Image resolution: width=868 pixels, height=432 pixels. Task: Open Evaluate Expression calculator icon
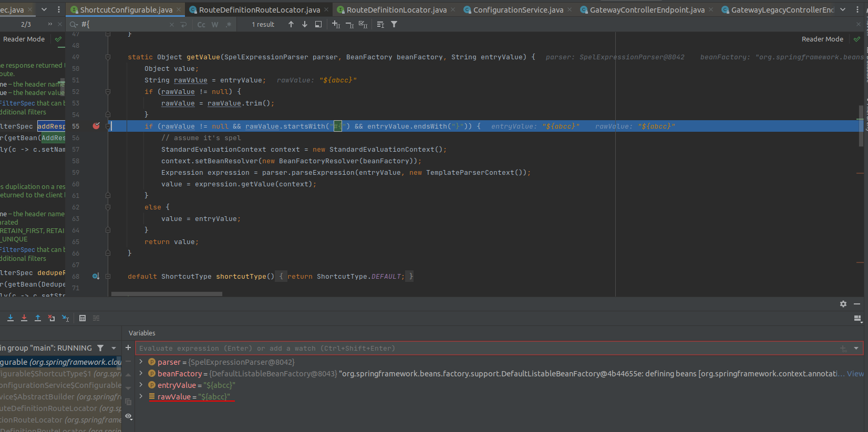[82, 318]
